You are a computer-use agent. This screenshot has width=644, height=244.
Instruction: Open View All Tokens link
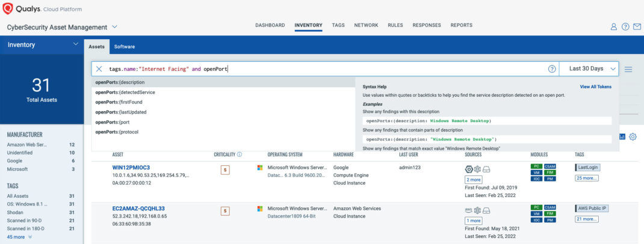point(595,87)
